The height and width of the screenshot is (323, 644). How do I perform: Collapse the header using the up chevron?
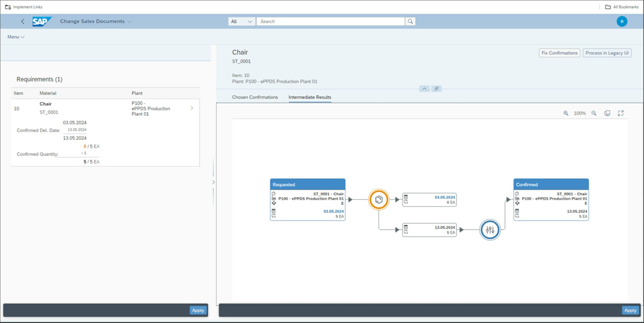click(424, 88)
